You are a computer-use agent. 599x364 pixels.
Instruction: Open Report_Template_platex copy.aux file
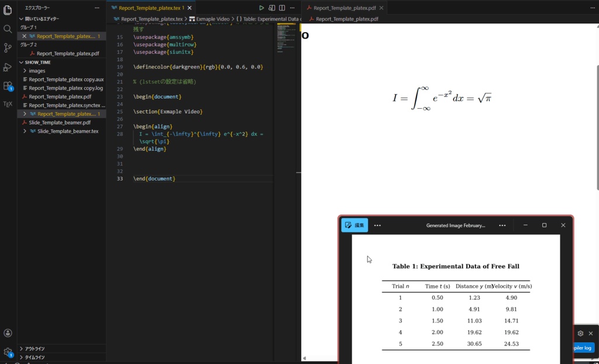coord(66,79)
